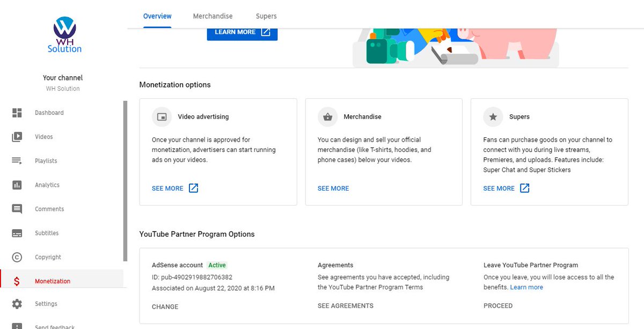Click the Video advertising card icon
This screenshot has width=644, height=329.
click(x=161, y=116)
